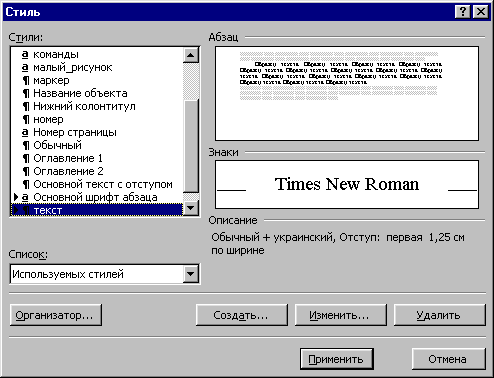Viewport: 494px width, 378px height.
Task: Close the Стиль dialog window
Action: (481, 12)
